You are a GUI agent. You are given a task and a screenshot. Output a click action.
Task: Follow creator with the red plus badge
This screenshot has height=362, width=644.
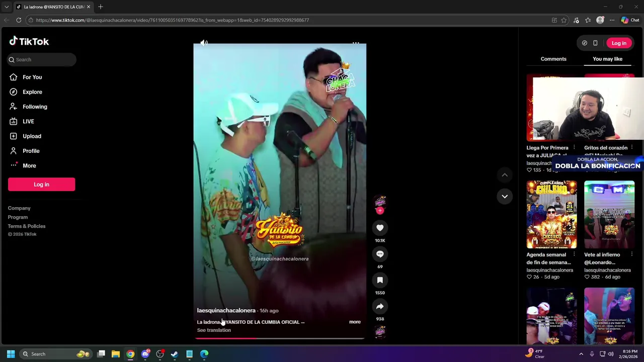(380, 211)
